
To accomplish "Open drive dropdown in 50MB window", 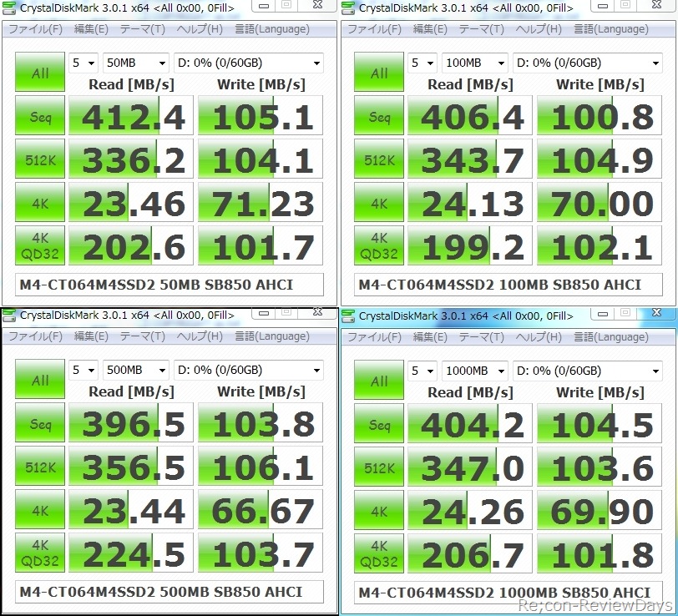I will click(249, 63).
